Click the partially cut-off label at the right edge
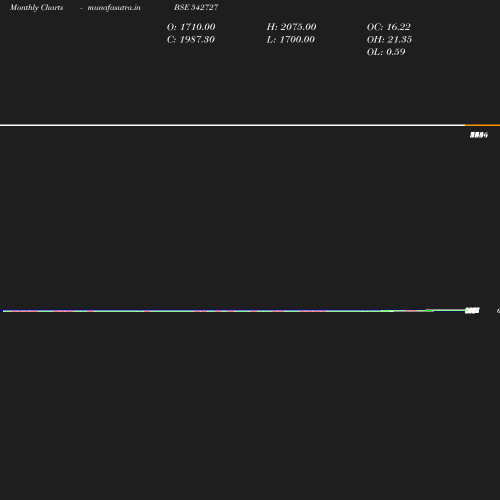This screenshot has height=500, width=500. pos(498,311)
